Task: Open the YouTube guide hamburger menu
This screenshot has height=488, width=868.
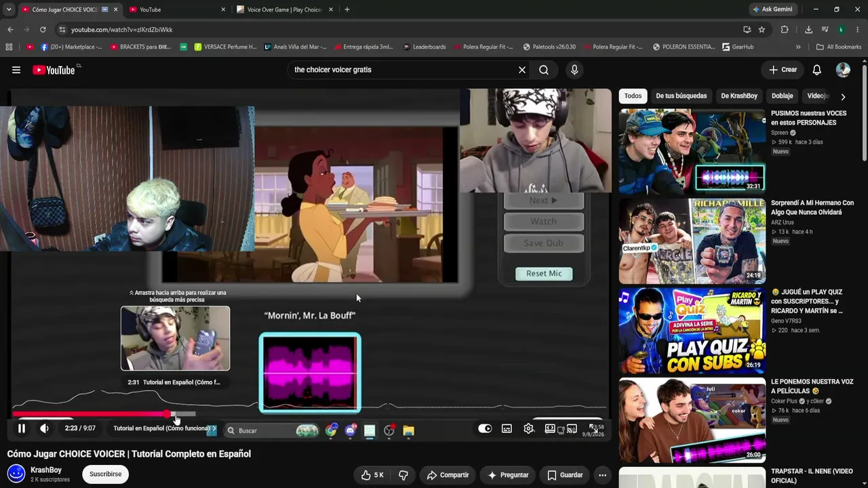Action: (16, 70)
